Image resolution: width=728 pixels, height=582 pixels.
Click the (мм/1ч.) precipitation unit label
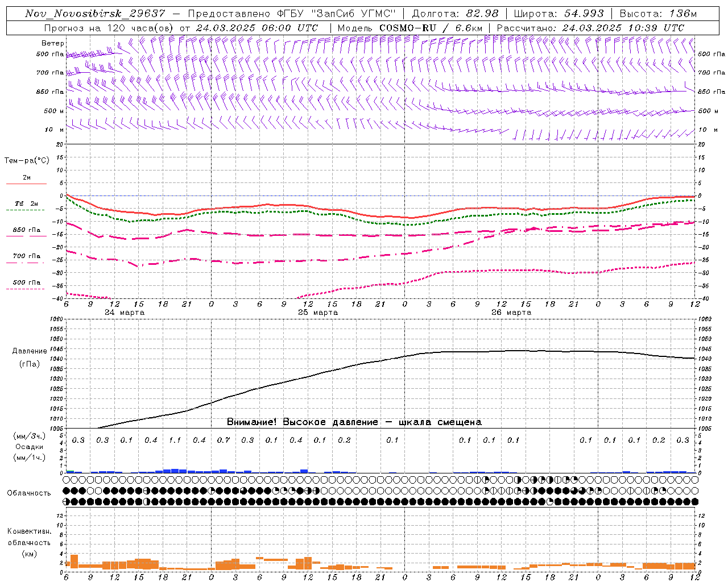30,458
